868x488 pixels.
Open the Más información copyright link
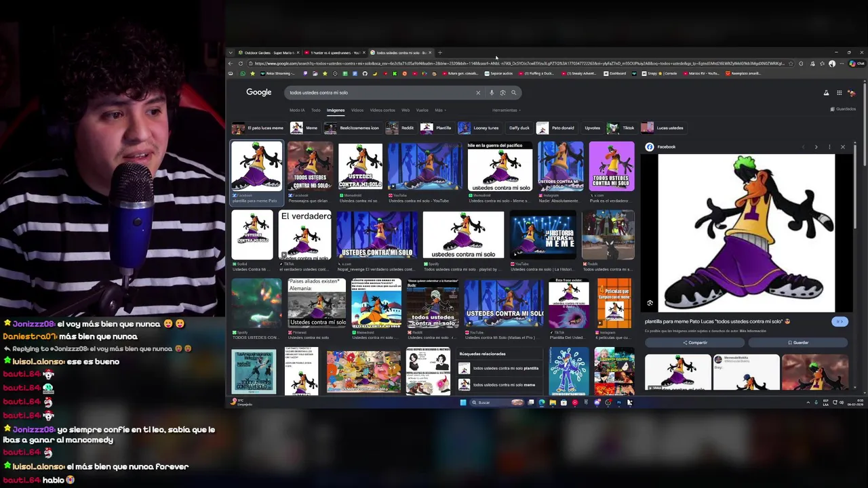(x=753, y=331)
